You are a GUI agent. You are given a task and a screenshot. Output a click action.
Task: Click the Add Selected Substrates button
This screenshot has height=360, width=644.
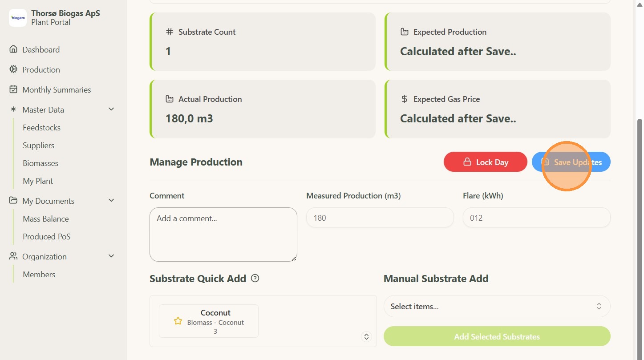click(497, 336)
